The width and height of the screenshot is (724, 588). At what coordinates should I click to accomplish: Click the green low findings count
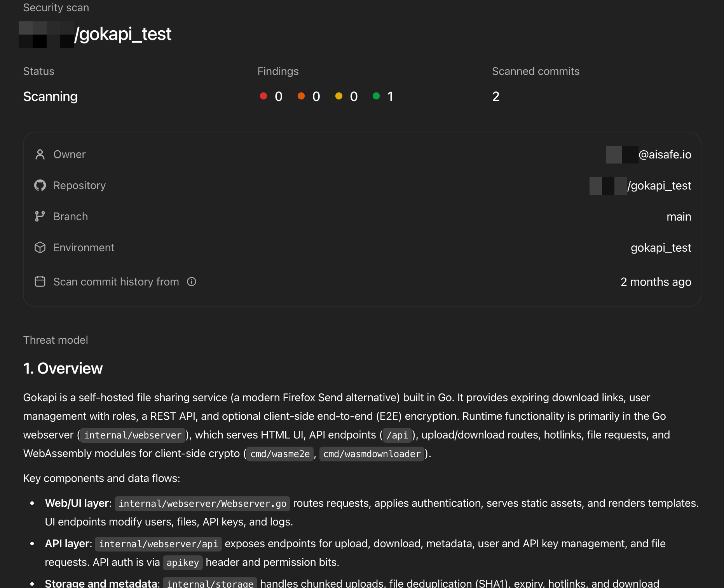(390, 96)
